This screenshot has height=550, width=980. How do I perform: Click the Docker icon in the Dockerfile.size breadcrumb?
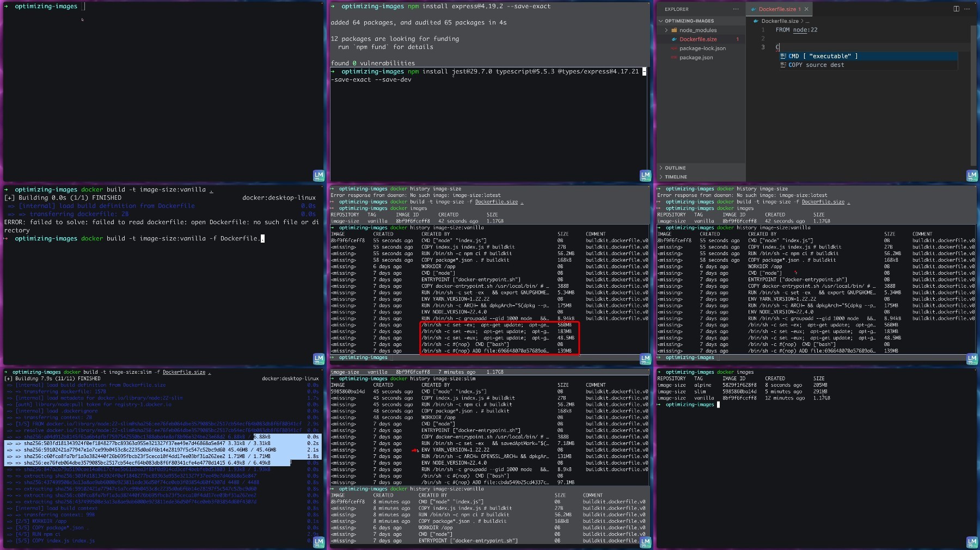[756, 21]
